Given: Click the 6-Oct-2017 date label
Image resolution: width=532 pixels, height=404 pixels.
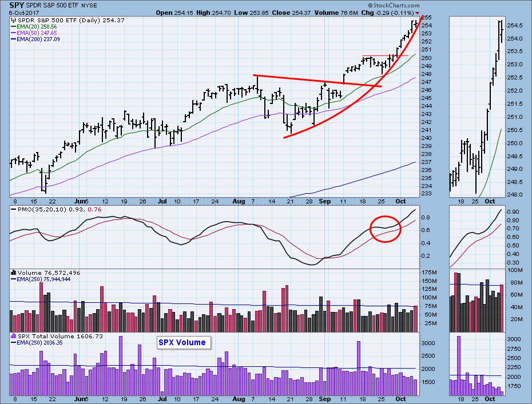Looking at the screenshot, I should pos(24,13).
